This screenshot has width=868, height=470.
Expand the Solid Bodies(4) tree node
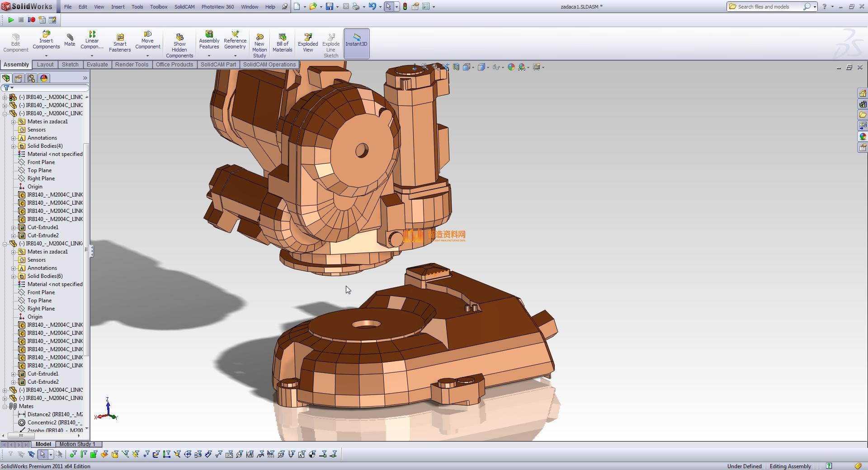point(14,146)
